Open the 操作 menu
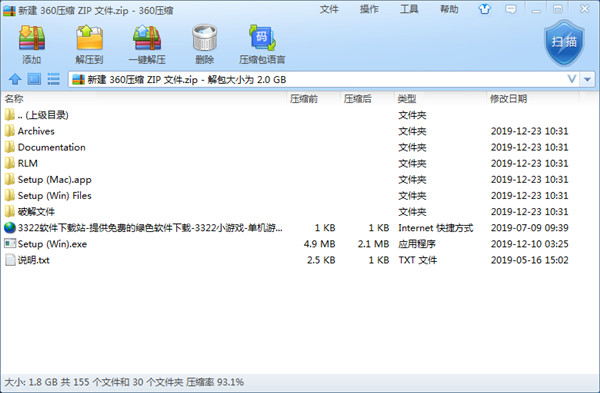 click(369, 9)
